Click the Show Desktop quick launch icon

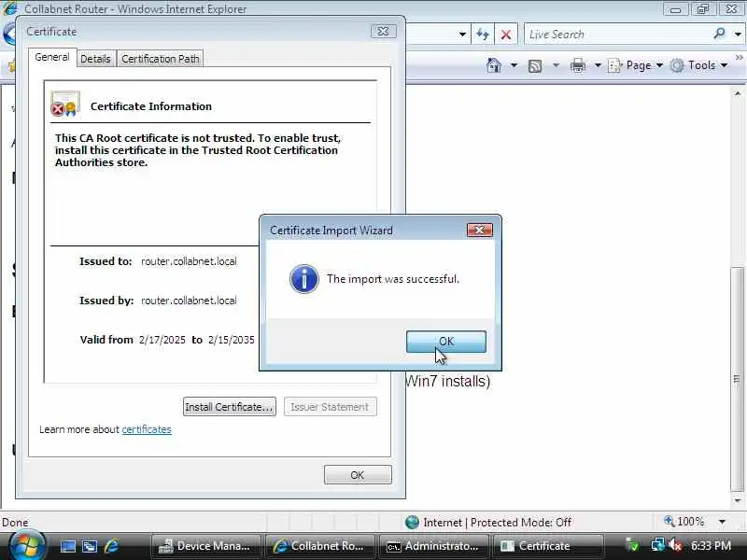click(x=67, y=546)
